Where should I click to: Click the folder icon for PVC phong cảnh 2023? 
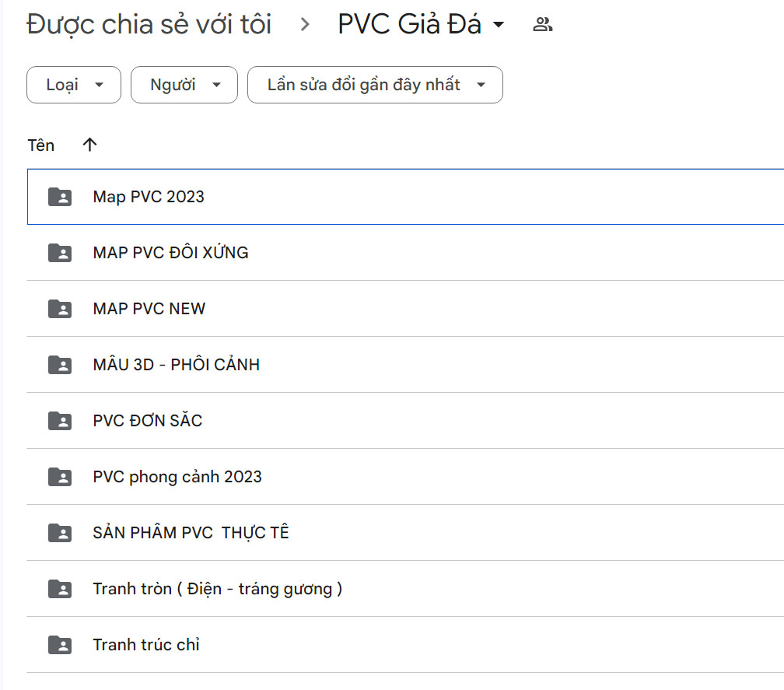click(x=60, y=477)
